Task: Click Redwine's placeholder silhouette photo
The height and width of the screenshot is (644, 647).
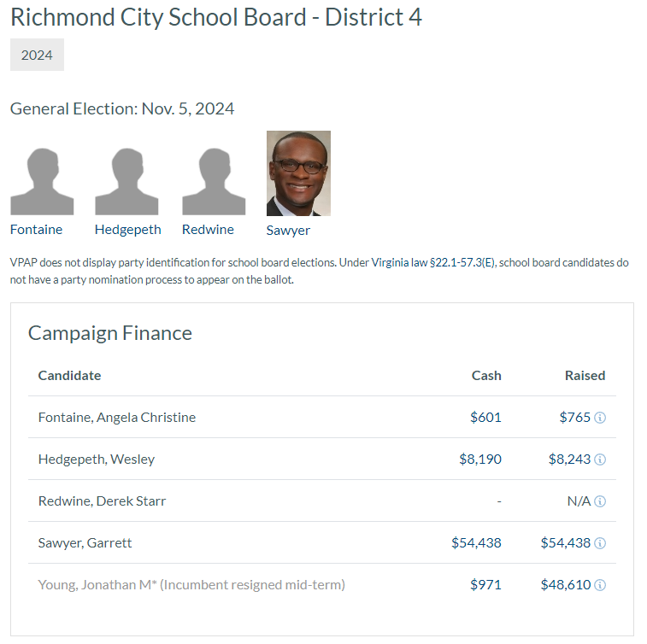Action: tap(214, 181)
